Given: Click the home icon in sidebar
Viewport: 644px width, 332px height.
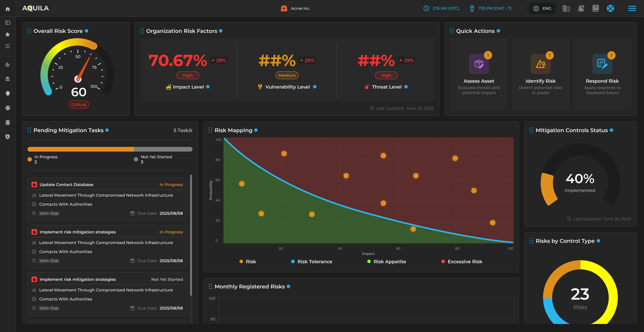Looking at the screenshot, I should (8, 9).
